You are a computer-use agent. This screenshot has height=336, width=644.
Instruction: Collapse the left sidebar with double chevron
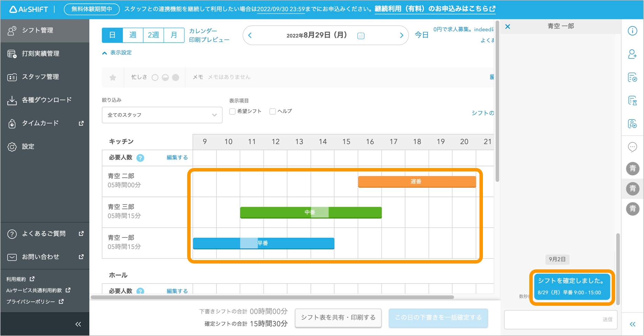click(78, 324)
